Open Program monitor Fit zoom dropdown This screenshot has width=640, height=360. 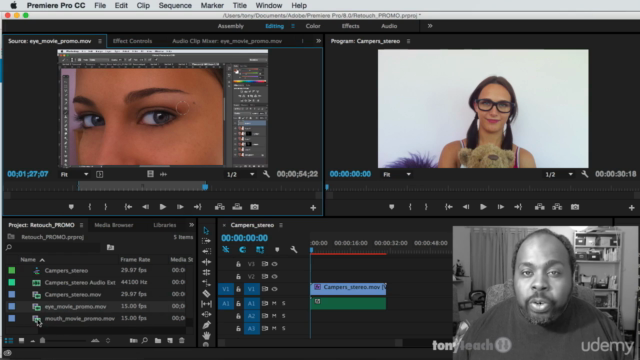point(396,174)
